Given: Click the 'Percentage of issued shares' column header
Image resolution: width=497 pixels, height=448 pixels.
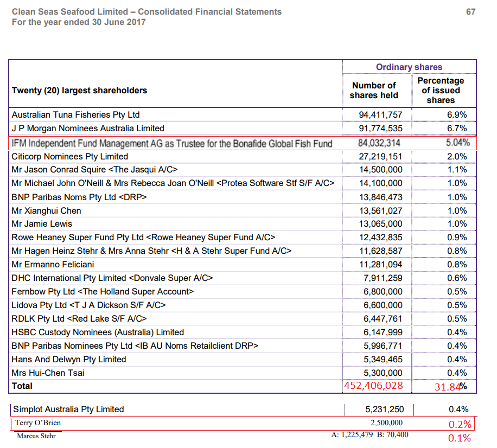Looking at the screenshot, I should pyautogui.click(x=441, y=90).
